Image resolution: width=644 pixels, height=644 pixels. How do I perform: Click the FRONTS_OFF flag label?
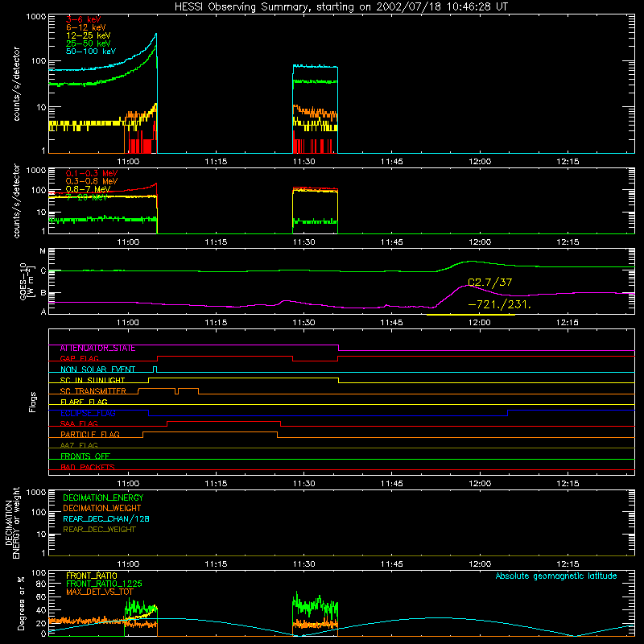tap(85, 456)
